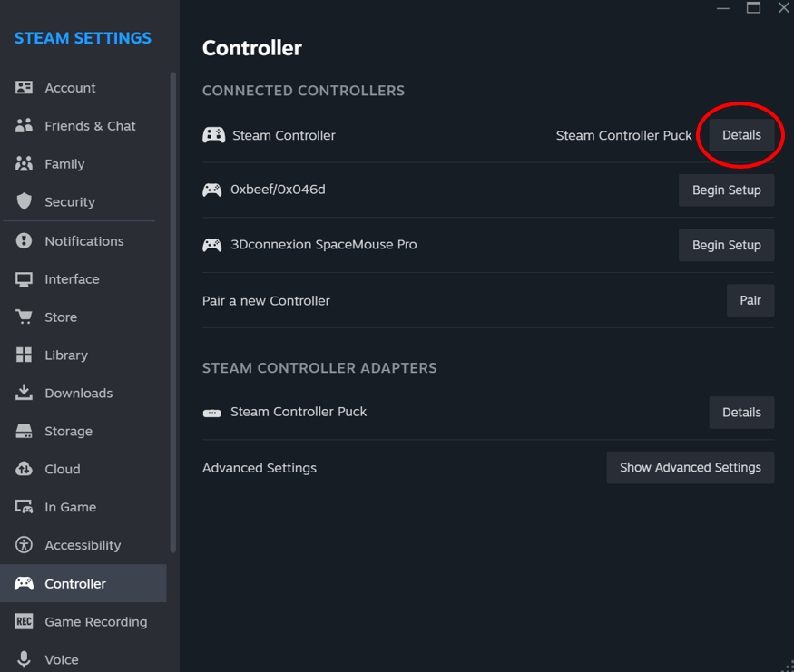Click the Friends & Chat people icon

(24, 125)
